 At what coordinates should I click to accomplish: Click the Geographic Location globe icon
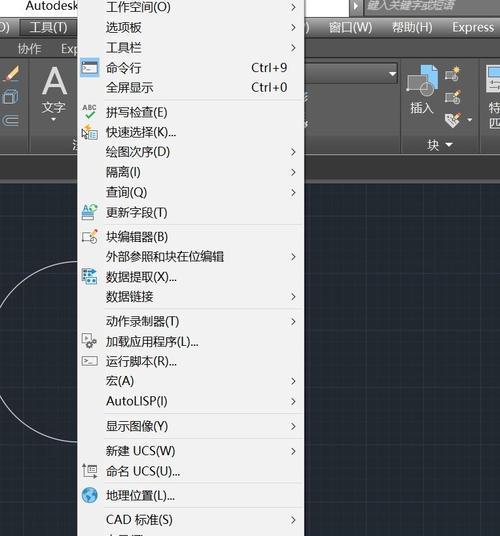point(90,495)
